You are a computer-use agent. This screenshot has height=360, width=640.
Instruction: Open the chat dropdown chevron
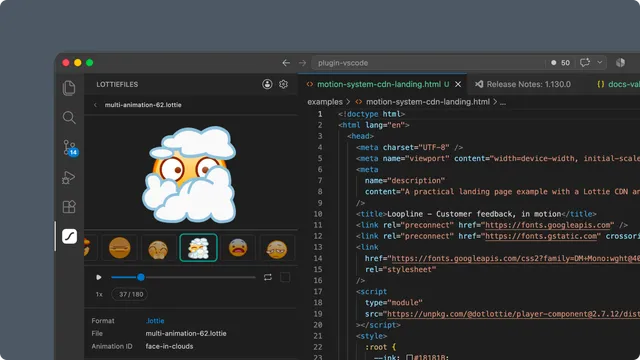click(599, 62)
